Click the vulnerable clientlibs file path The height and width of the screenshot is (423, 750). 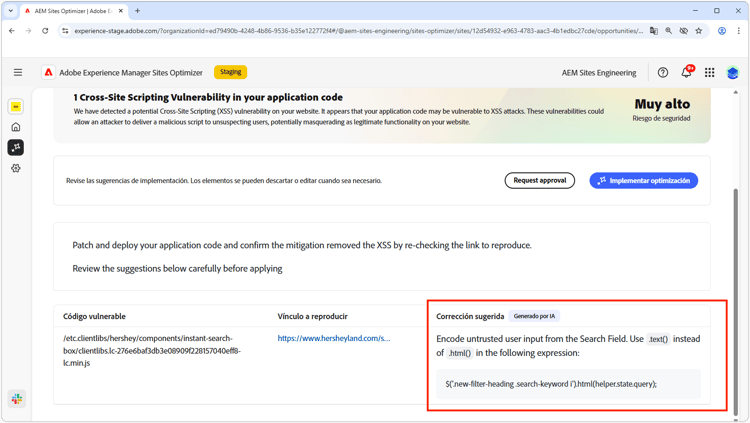(x=152, y=351)
